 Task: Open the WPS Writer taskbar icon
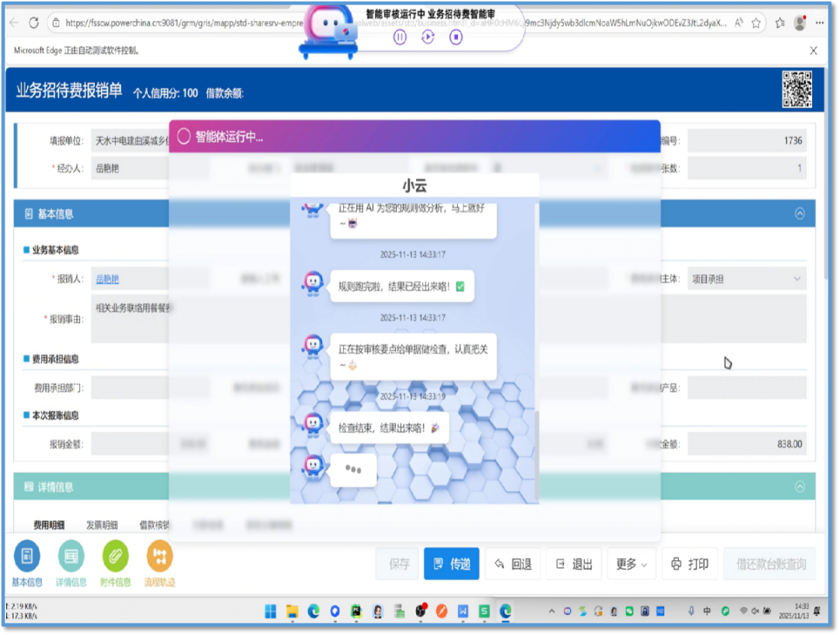click(463, 612)
